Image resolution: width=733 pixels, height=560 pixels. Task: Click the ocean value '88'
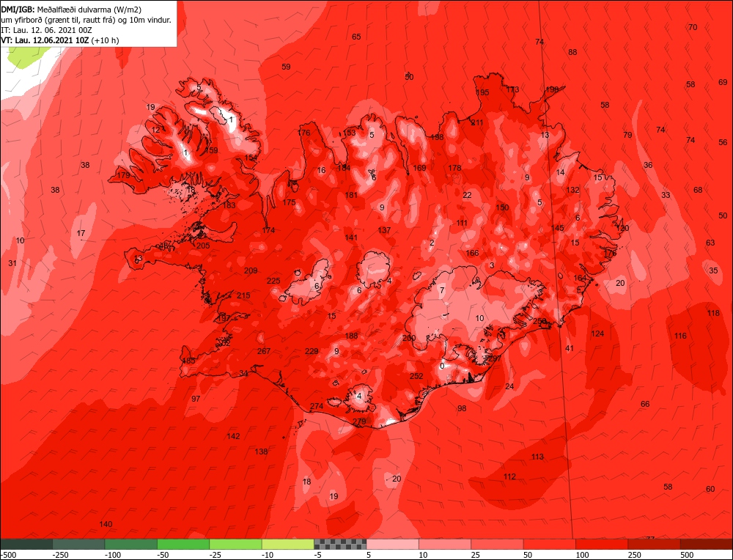coord(572,52)
